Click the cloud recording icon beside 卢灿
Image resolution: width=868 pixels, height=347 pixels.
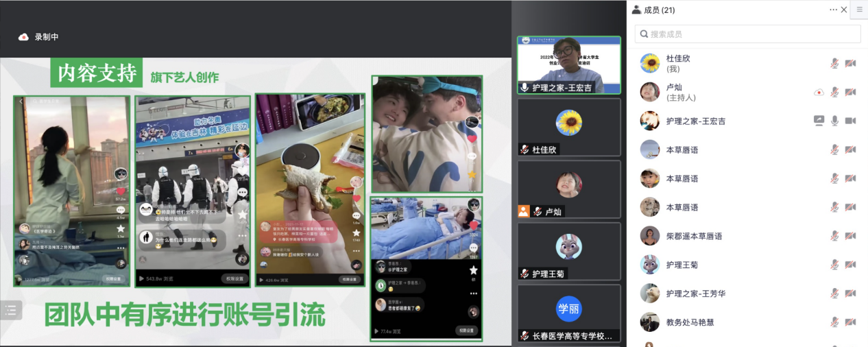[x=819, y=92]
